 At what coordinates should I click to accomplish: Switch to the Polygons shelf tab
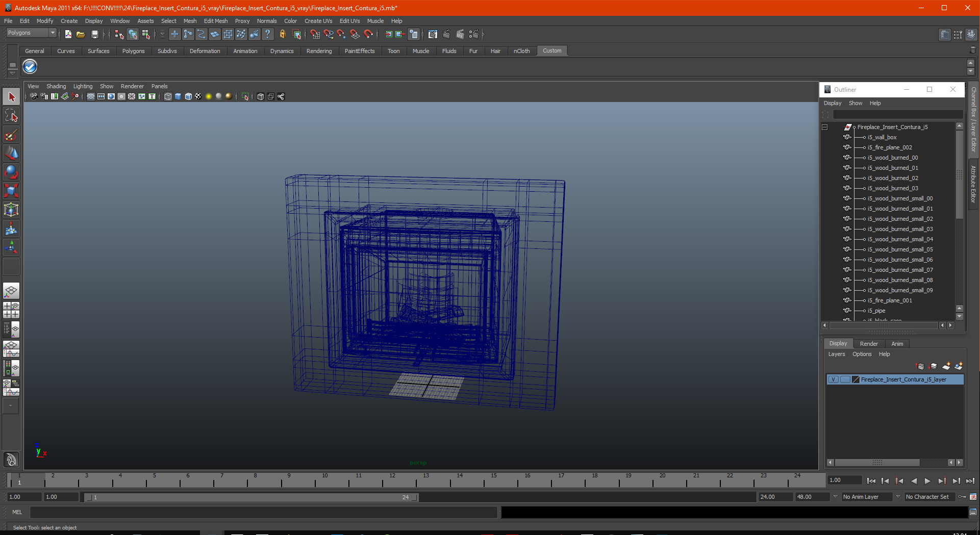point(133,51)
